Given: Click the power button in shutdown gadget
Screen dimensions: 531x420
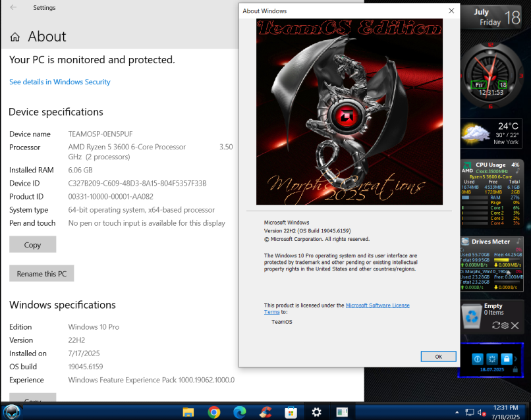Looking at the screenshot, I should click(478, 358).
